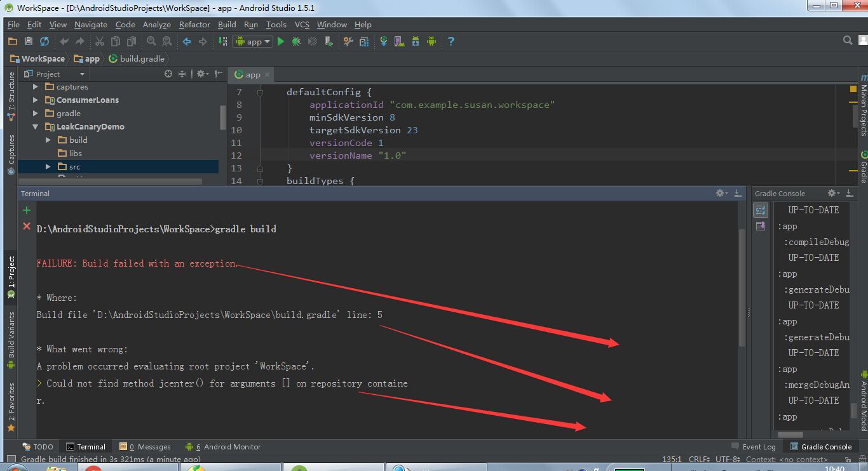868x471 pixels.
Task: Click the Open folder toolbar icon
Action: [x=13, y=41]
